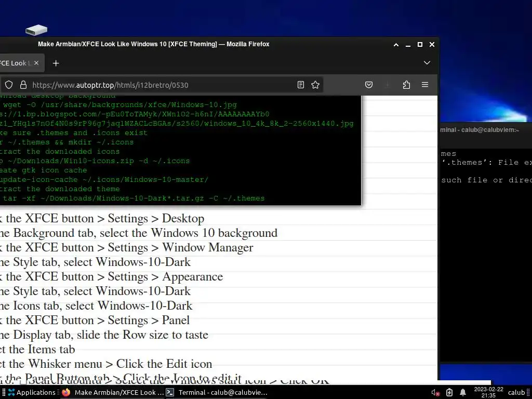Open the notifications bell icon
Image resolution: width=532 pixels, height=399 pixels.
(x=462, y=393)
